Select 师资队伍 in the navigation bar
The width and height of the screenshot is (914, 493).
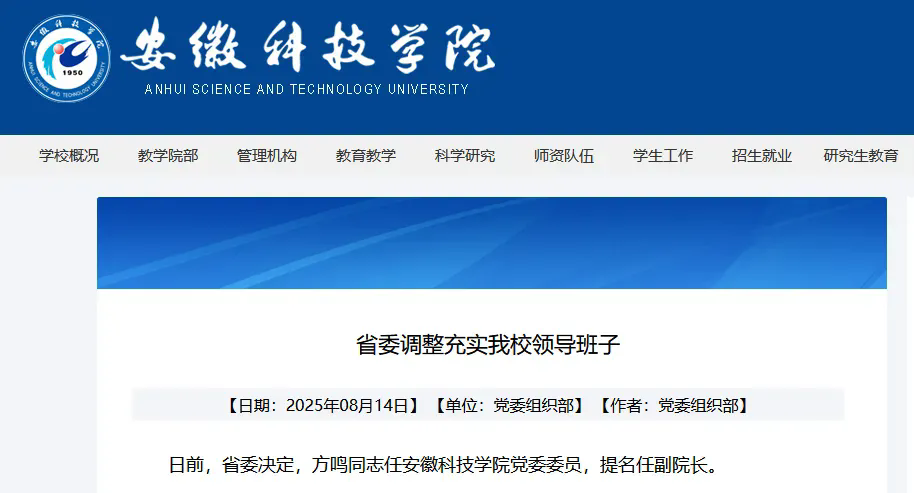click(564, 156)
